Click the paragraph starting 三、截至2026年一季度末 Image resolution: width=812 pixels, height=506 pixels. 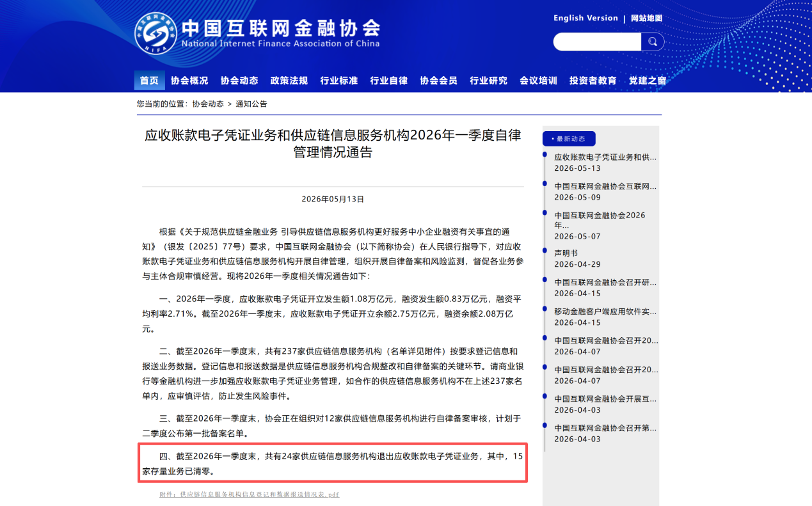(331, 426)
